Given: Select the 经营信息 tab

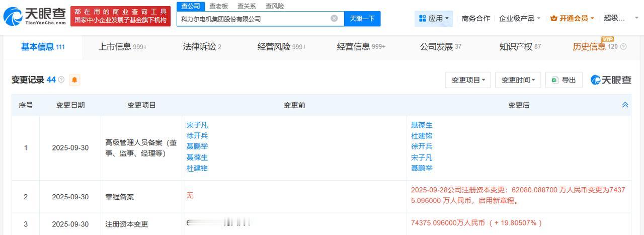Looking at the screenshot, I should (x=361, y=47).
